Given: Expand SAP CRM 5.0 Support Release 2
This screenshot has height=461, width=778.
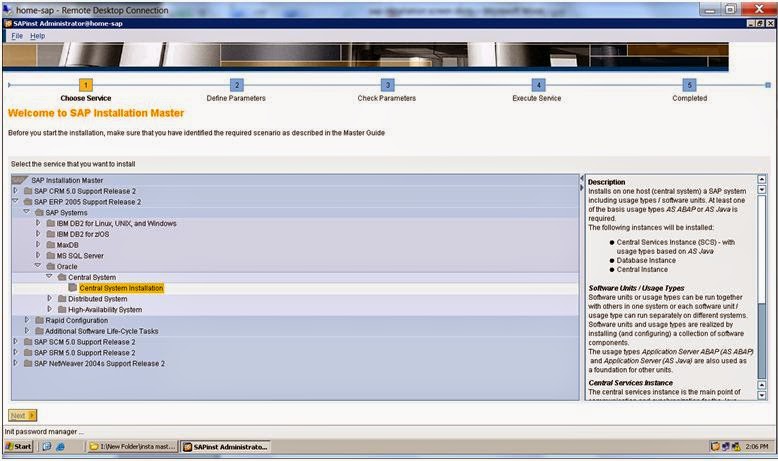Looking at the screenshot, I should [x=15, y=191].
